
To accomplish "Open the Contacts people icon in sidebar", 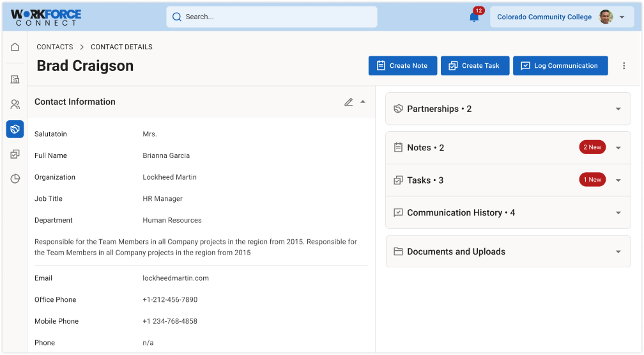I will tap(15, 104).
